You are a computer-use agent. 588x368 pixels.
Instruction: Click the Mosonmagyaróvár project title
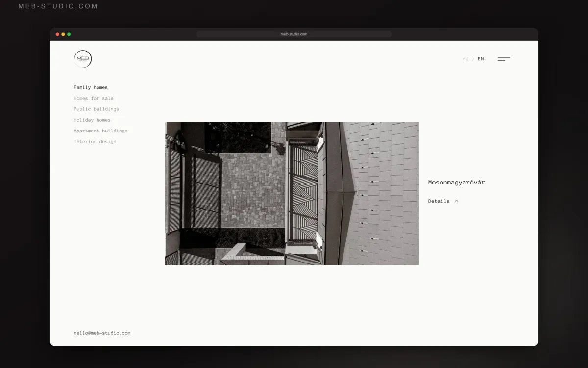456,182
